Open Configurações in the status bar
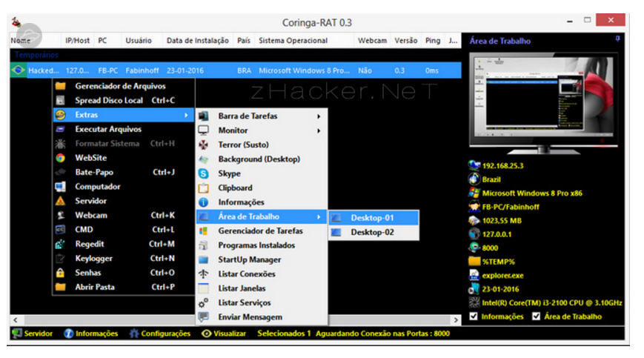 coord(160,334)
